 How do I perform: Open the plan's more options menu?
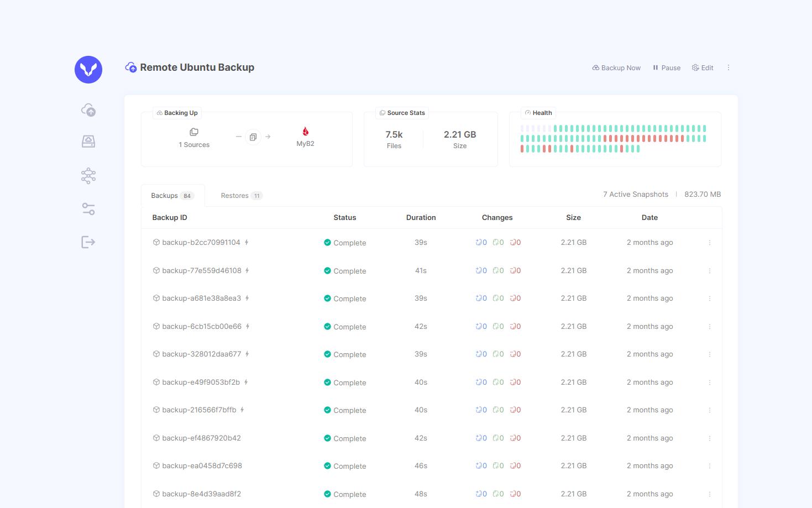(729, 67)
